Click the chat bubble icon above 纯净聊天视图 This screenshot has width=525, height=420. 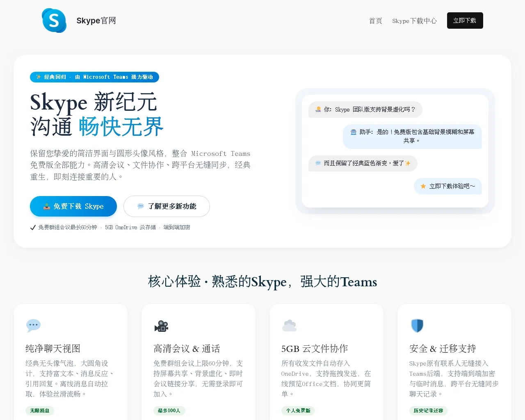[33, 326]
